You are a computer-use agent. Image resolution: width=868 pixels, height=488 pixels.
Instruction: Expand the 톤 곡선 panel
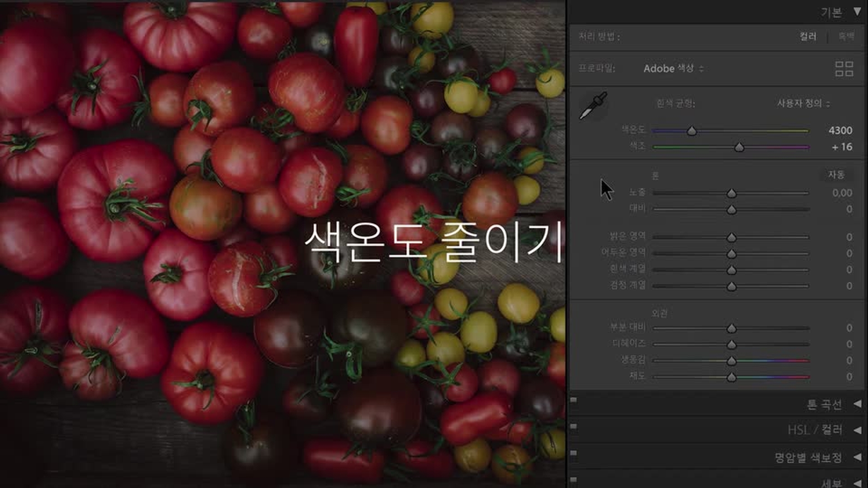point(857,404)
